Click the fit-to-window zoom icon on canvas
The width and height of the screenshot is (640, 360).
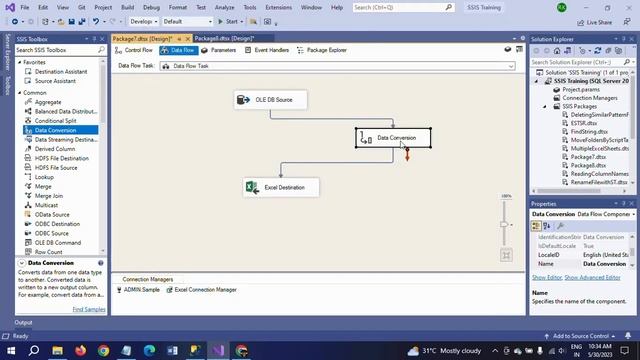click(x=506, y=256)
